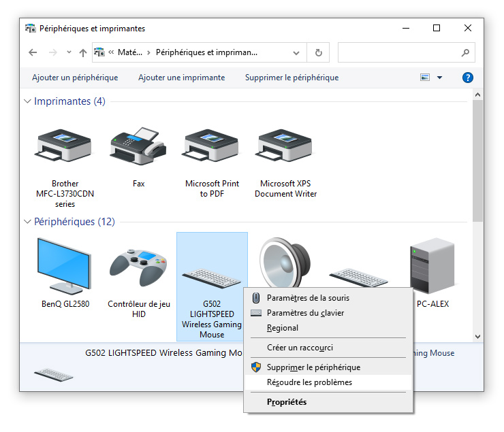Image resolution: width=504 pixels, height=432 pixels.
Task: Click the scrollbar down arrow
Action: 477,337
